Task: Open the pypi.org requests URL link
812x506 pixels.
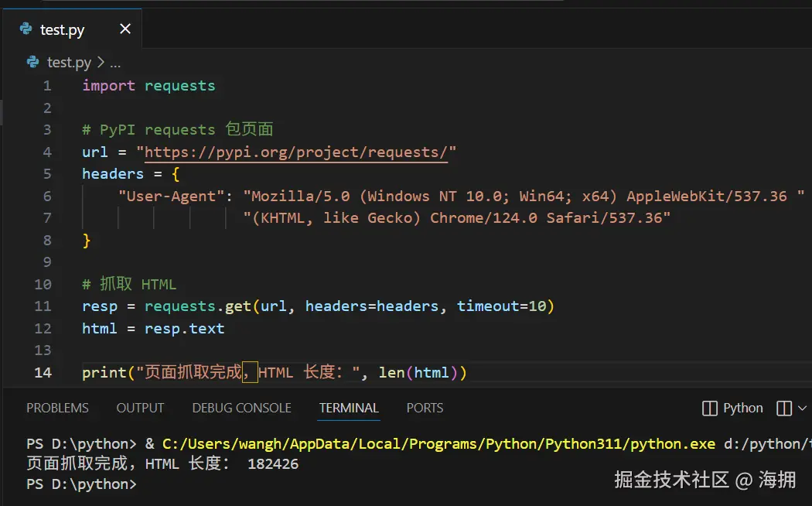Action: [x=295, y=152]
